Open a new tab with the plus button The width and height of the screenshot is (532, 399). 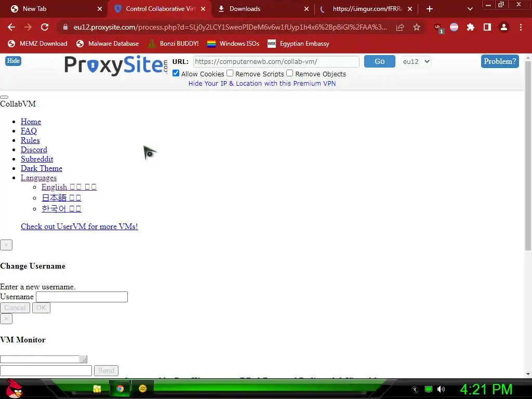tap(430, 9)
